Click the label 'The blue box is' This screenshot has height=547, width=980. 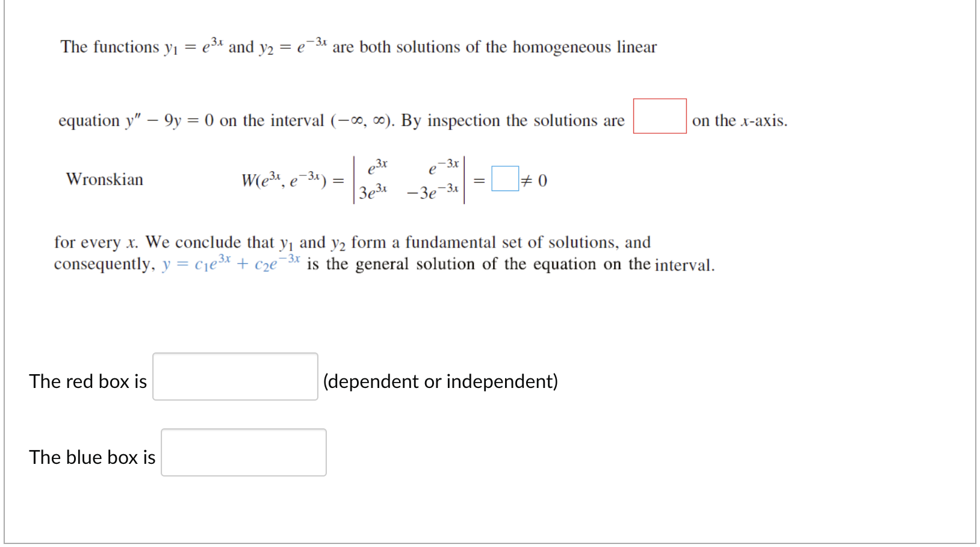click(x=93, y=457)
